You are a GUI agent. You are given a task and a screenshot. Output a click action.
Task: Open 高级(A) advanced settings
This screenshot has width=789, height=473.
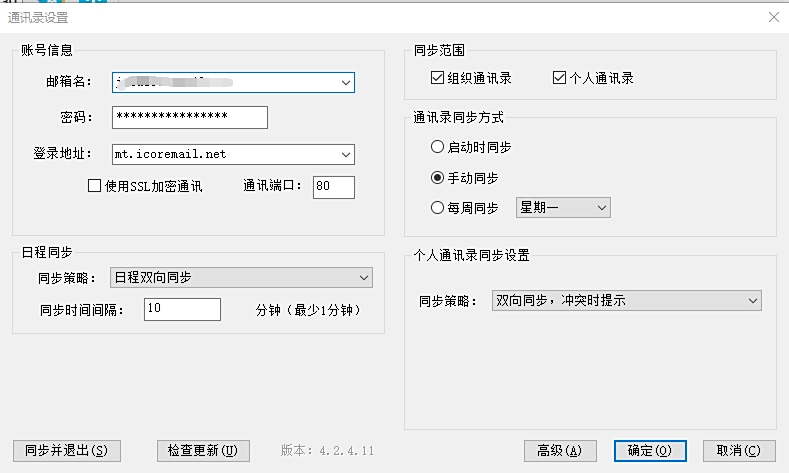coord(560,451)
